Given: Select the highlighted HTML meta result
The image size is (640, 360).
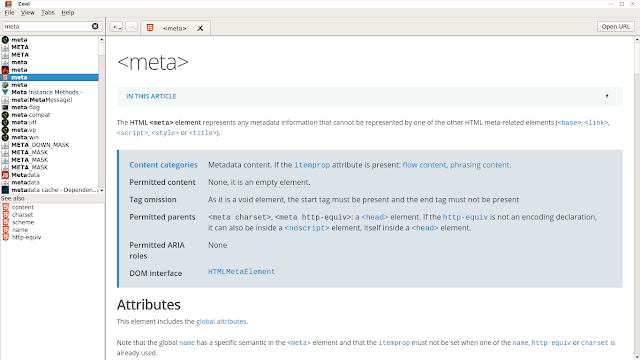Looking at the screenshot, I should pyautogui.click(x=49, y=77).
